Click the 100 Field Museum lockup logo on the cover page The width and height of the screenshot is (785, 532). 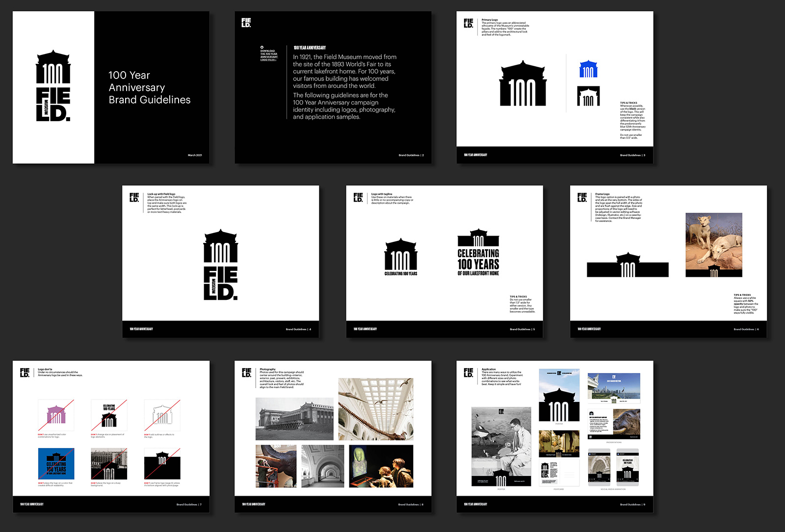pyautogui.click(x=53, y=85)
